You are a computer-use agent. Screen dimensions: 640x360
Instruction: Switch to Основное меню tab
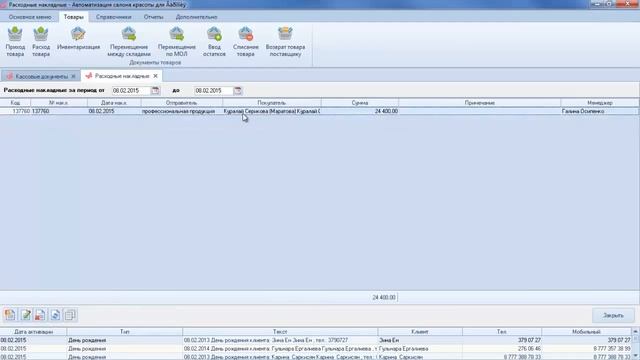[30, 17]
